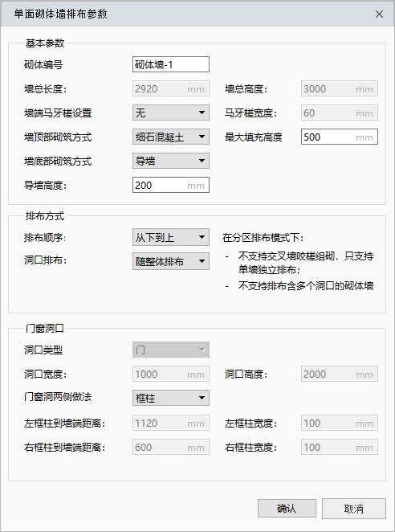
Task: Click the 取消 button
Action: point(353,508)
